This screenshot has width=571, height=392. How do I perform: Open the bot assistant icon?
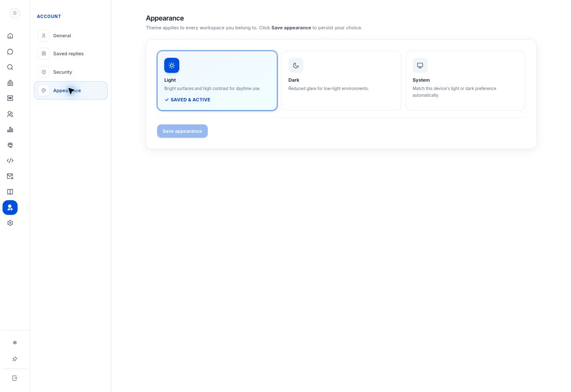click(10, 83)
